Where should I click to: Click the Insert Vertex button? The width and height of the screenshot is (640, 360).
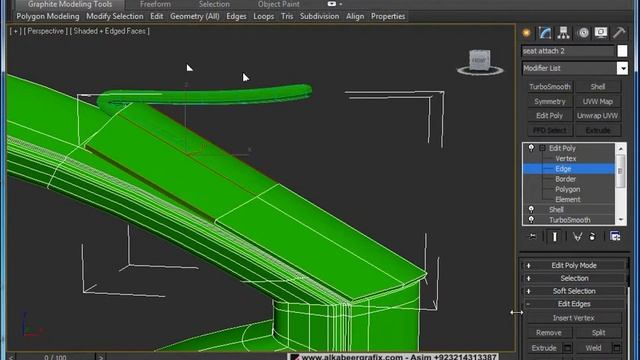tap(573, 318)
